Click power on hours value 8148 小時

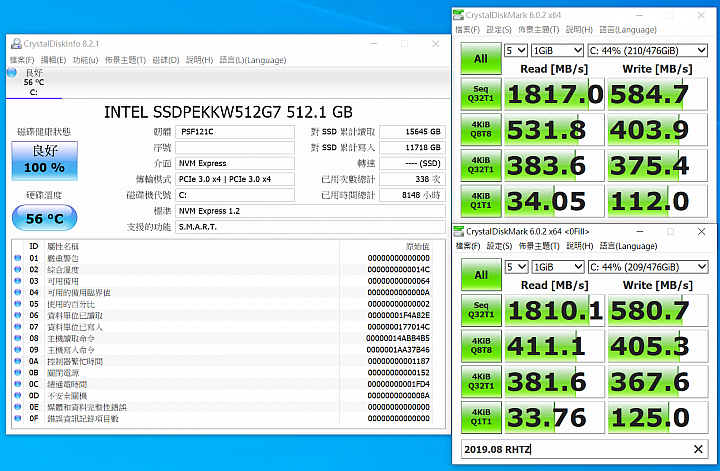[x=412, y=195]
